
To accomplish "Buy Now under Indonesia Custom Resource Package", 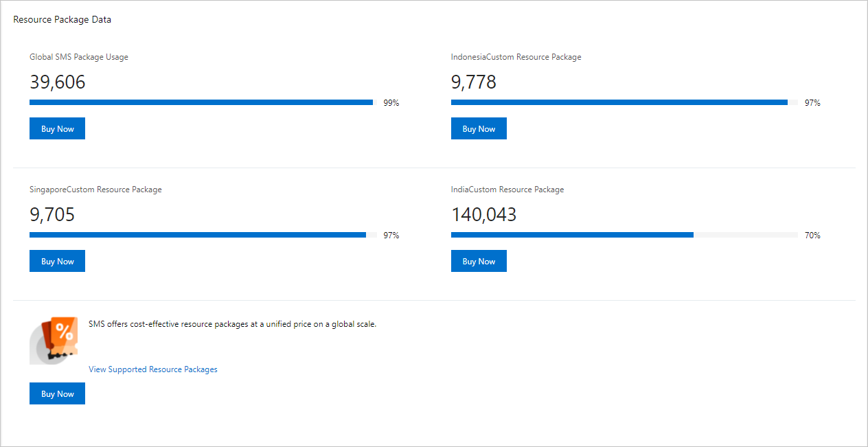I will coord(479,129).
